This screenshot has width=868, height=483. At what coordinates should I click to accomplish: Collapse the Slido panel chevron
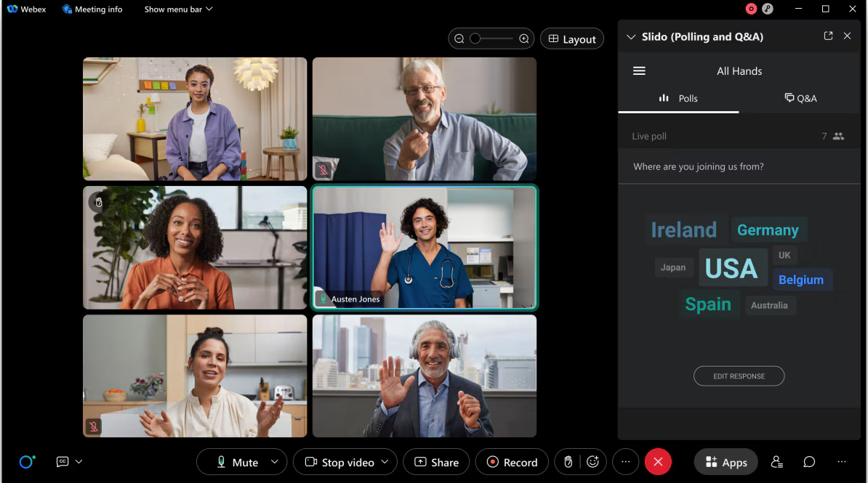pos(630,36)
